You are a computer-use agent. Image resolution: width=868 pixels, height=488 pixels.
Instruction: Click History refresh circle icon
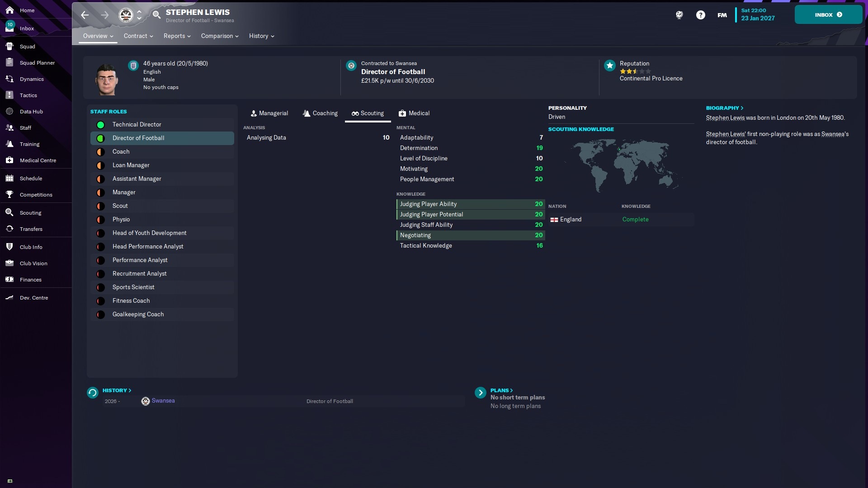click(x=93, y=393)
